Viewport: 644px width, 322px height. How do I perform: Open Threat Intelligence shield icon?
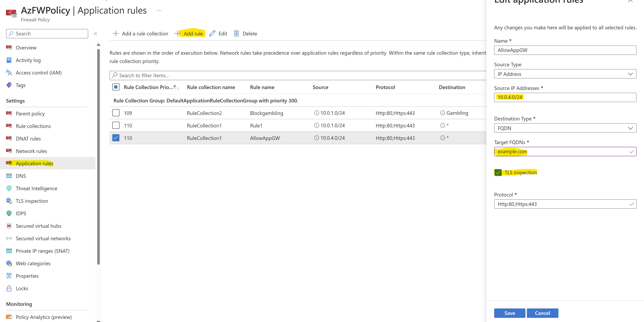[x=9, y=188]
